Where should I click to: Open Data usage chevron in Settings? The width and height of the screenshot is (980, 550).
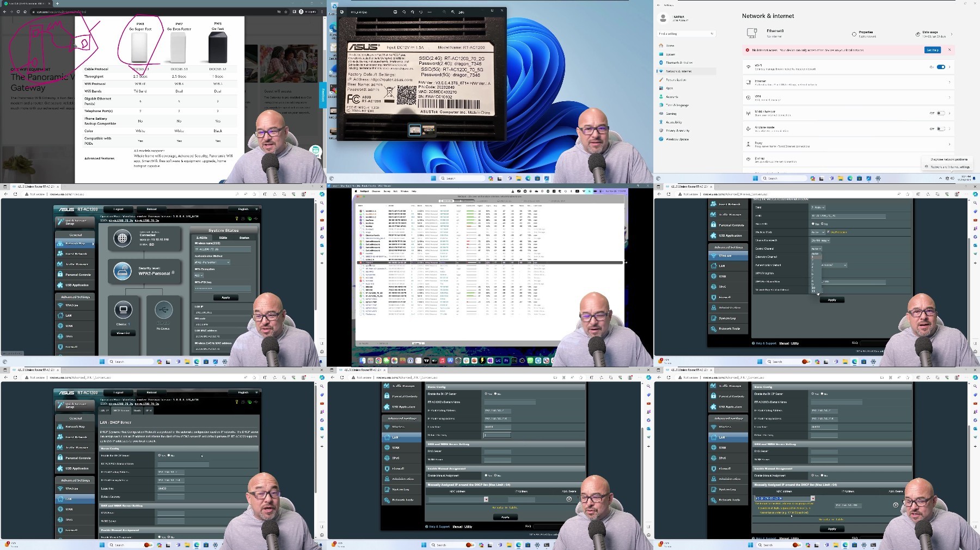pos(951,34)
